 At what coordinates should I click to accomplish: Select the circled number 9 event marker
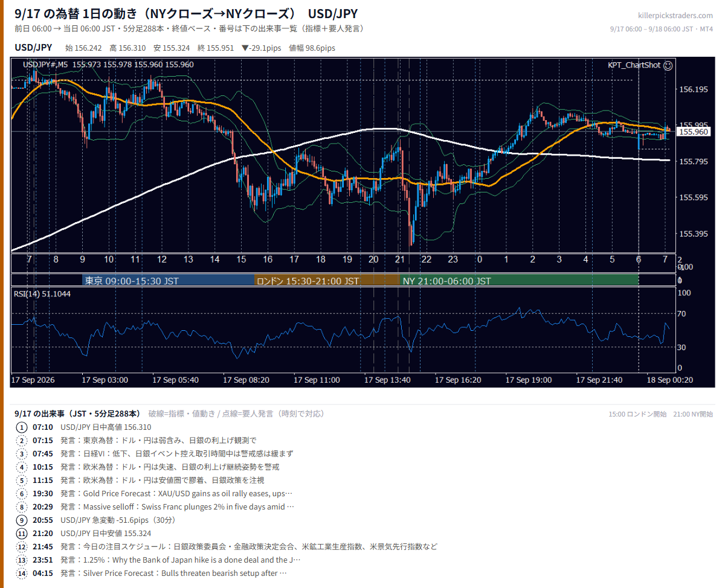(x=22, y=520)
